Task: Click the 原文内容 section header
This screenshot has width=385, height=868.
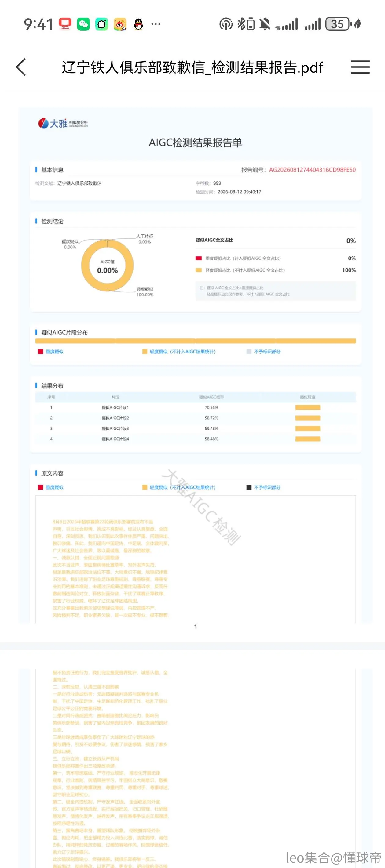Action: pos(52,473)
